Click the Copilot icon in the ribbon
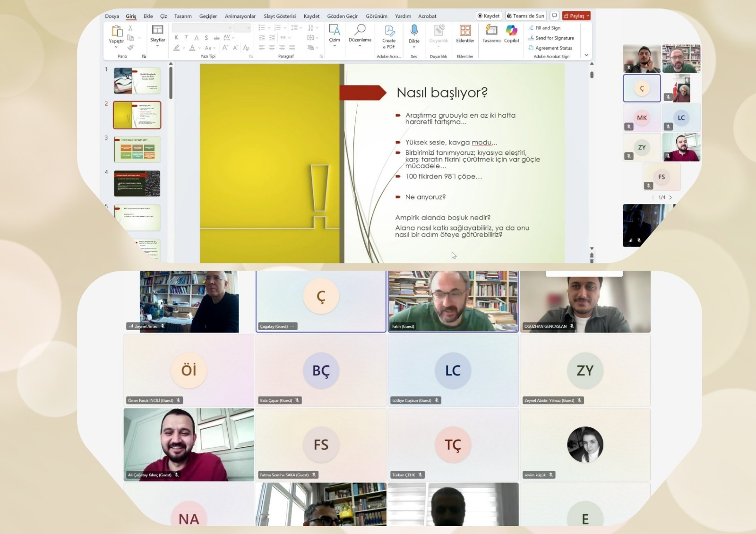 511,31
